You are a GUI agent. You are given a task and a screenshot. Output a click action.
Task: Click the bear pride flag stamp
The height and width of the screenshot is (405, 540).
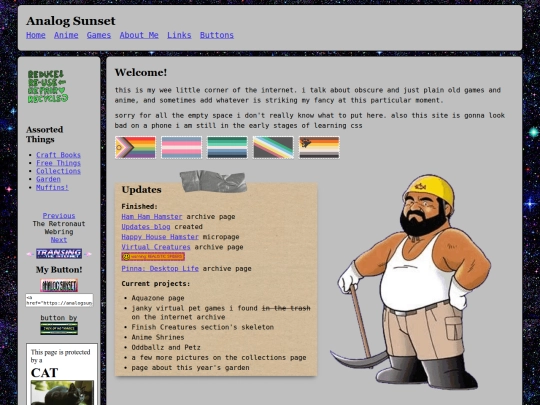pos(319,147)
